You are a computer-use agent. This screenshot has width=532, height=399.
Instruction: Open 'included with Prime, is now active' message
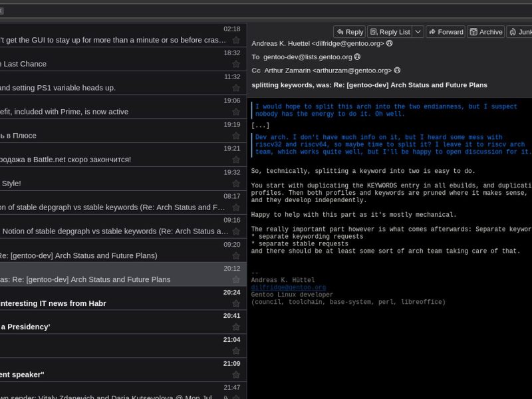coord(123,107)
